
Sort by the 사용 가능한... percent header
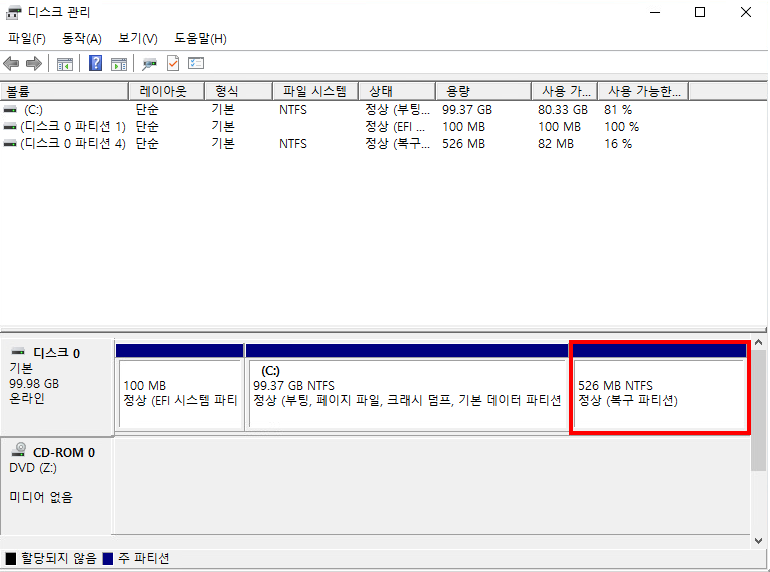point(643,91)
